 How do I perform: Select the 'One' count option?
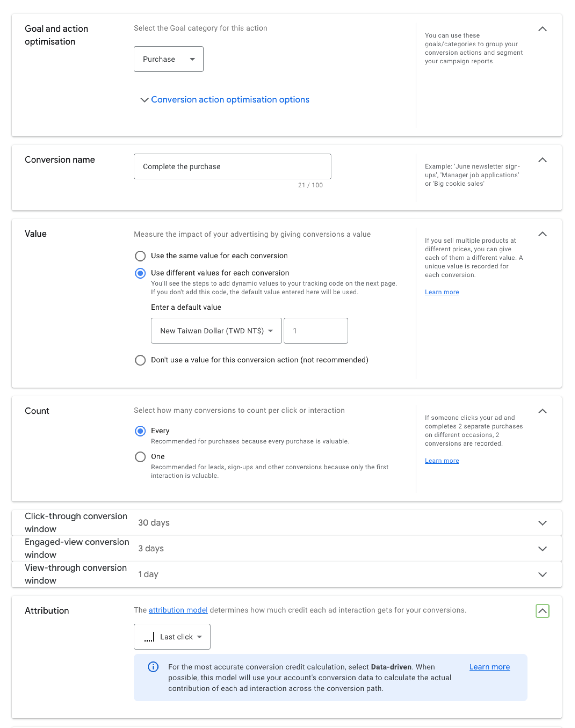coord(140,457)
